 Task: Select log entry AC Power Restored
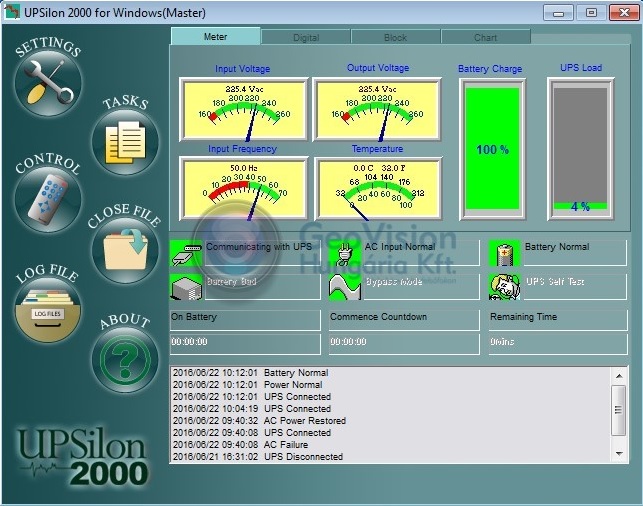pyautogui.click(x=259, y=421)
